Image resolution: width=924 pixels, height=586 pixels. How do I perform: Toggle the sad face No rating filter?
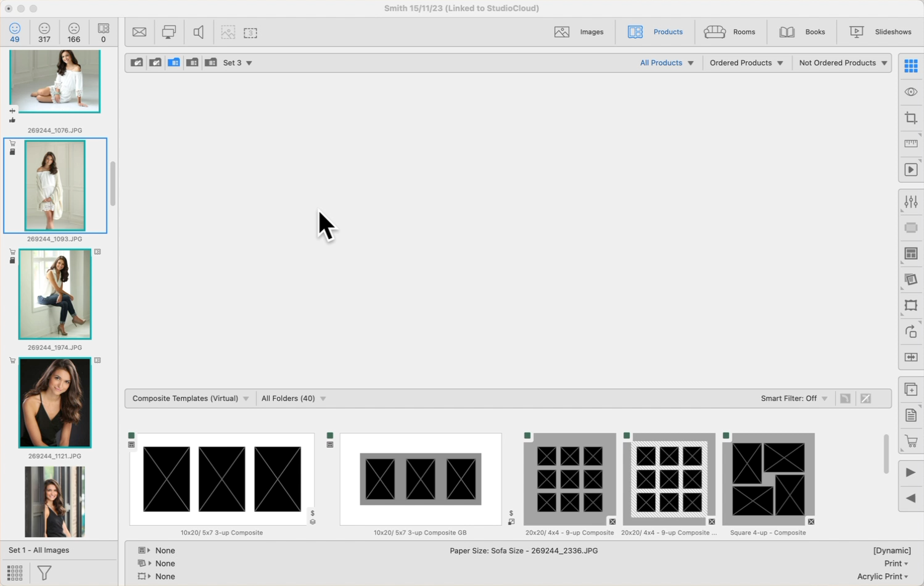74,32
